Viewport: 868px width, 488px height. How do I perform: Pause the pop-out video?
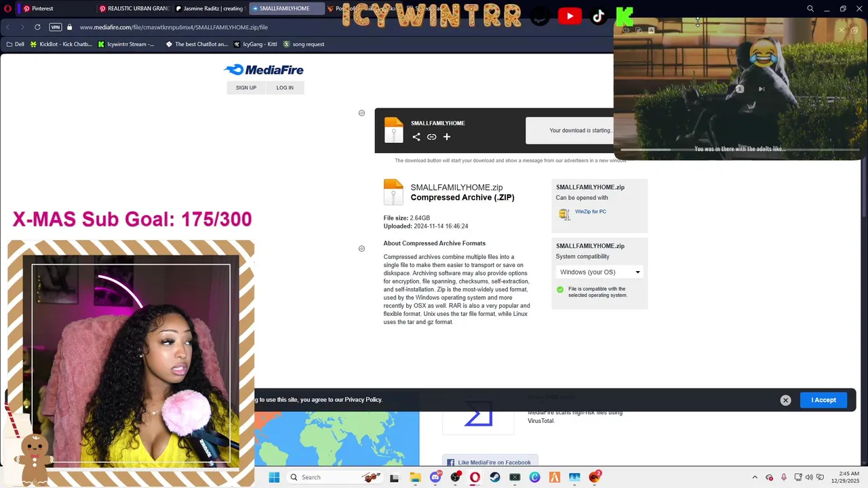(x=740, y=89)
